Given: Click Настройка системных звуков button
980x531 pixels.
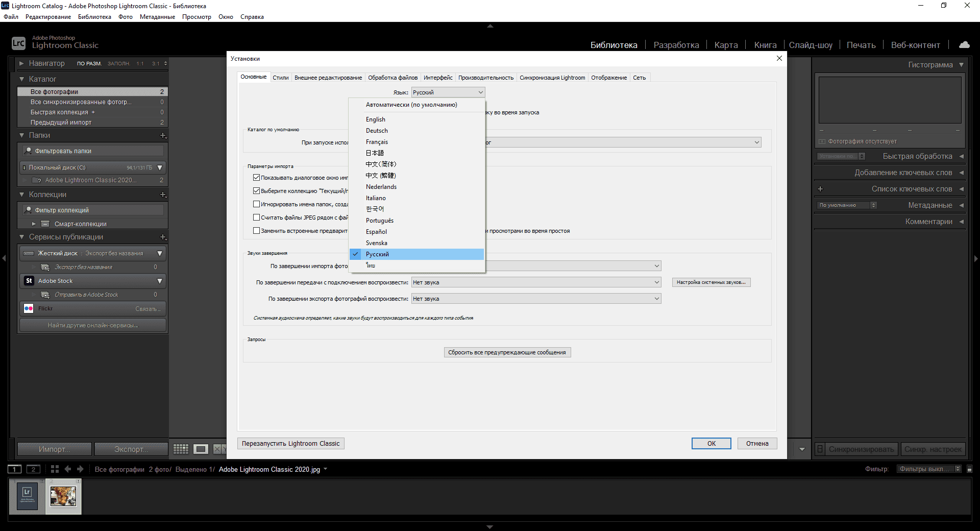Looking at the screenshot, I should click(711, 282).
